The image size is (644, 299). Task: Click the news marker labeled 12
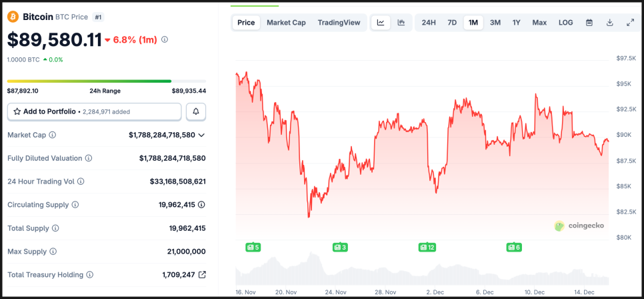[x=427, y=248]
